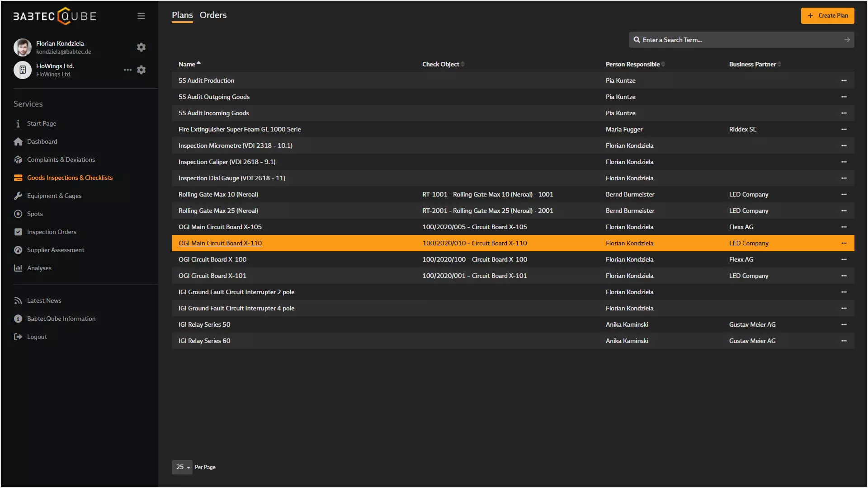Sort table by Business Partner column
Image resolution: width=868 pixels, height=488 pixels.
(x=755, y=64)
